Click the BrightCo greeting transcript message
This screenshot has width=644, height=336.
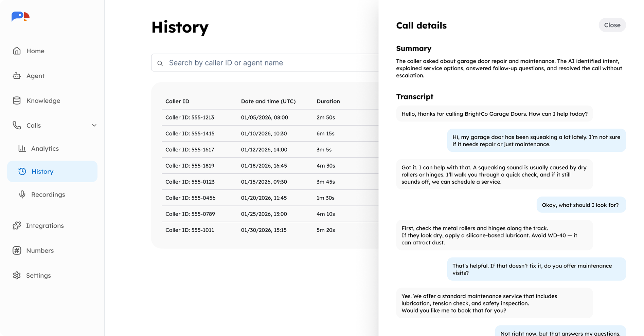(x=494, y=114)
